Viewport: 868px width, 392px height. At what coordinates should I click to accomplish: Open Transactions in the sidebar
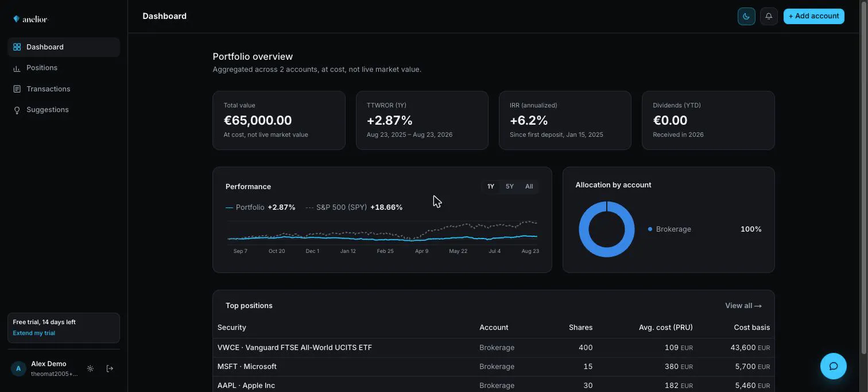(x=64, y=89)
